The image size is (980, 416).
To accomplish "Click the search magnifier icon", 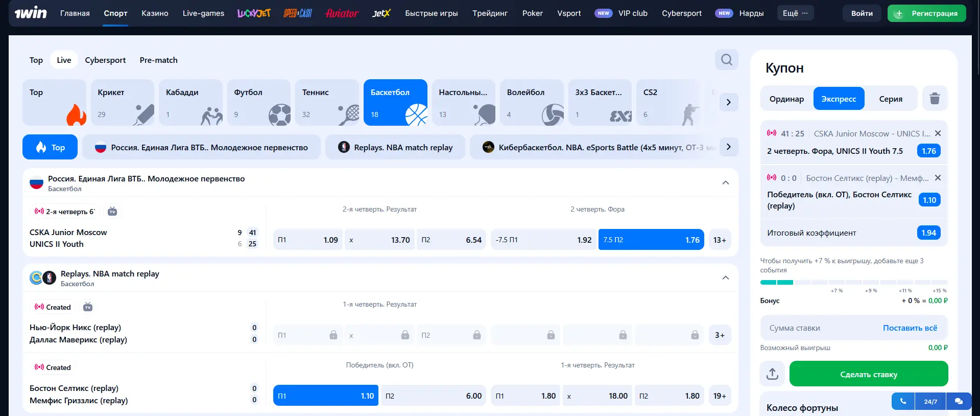I will (x=726, y=60).
